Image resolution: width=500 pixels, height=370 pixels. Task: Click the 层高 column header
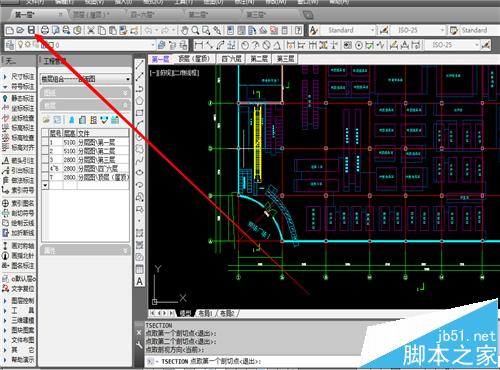click(x=70, y=134)
